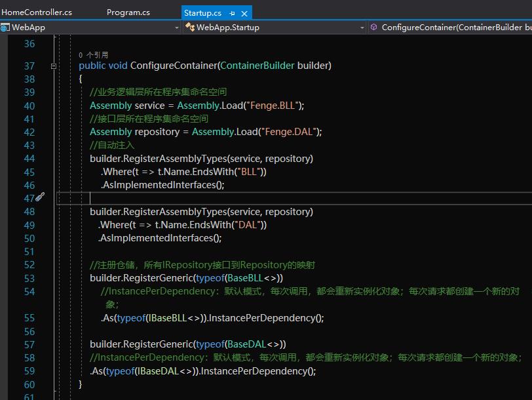532x400 pixels.
Task: Collapse the ConfigureContainer method outline
Action: click(x=54, y=66)
